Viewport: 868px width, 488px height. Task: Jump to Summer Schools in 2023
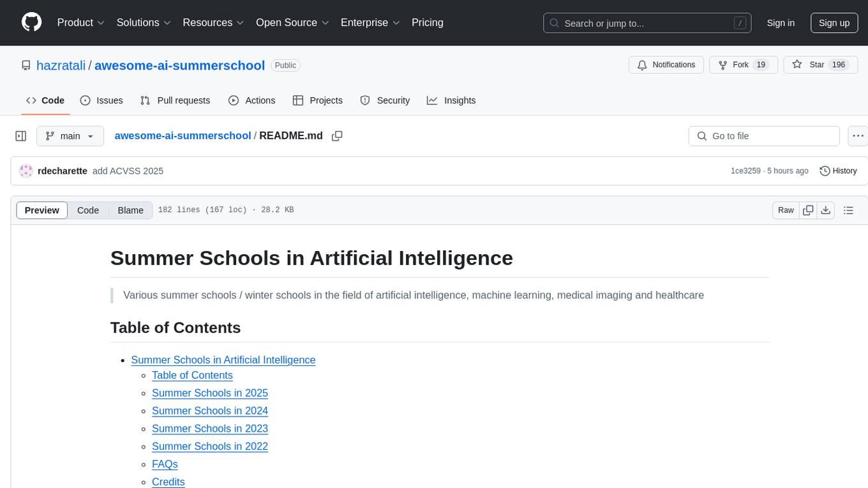point(210,429)
